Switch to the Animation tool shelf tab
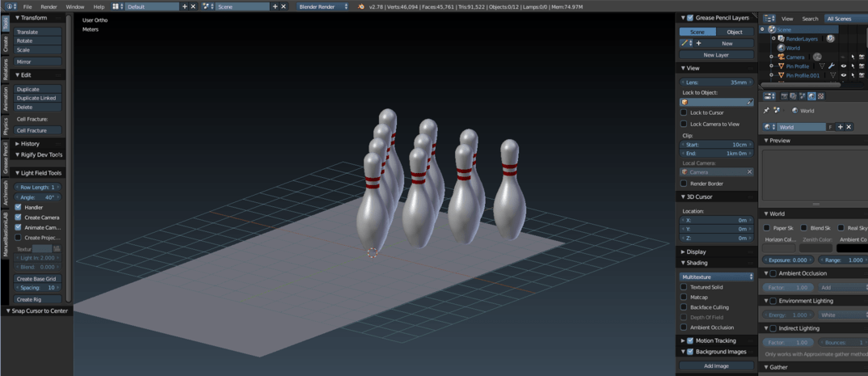 (x=6, y=99)
